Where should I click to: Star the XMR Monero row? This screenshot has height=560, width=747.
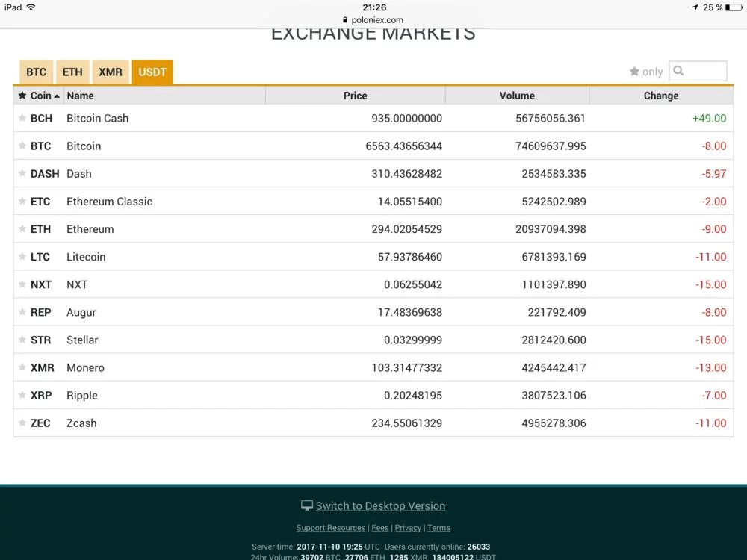coord(22,367)
